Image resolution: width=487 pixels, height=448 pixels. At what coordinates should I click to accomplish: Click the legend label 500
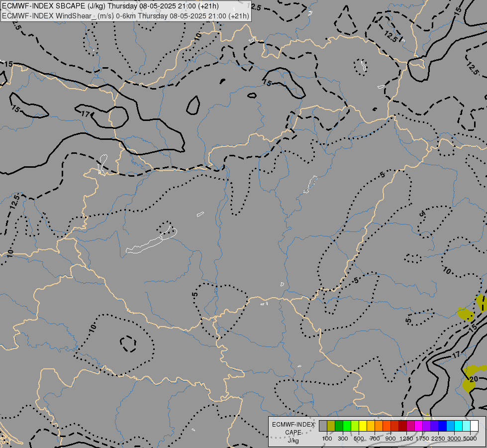pos(359,439)
